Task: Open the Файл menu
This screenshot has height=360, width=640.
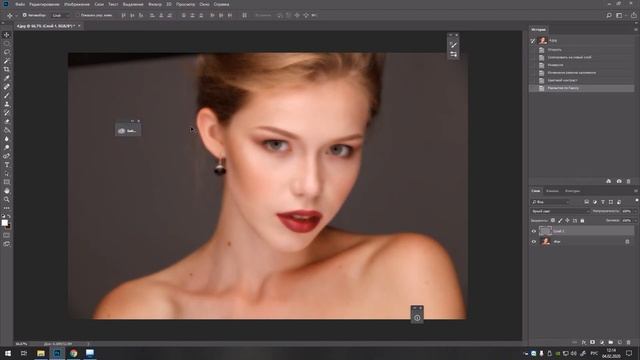Action: point(20,4)
